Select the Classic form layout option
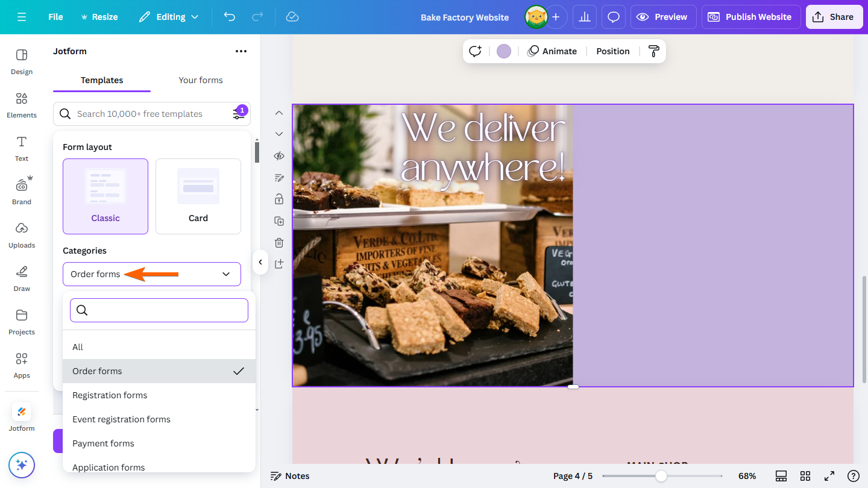Image resolution: width=868 pixels, height=488 pixels. pyautogui.click(x=105, y=196)
